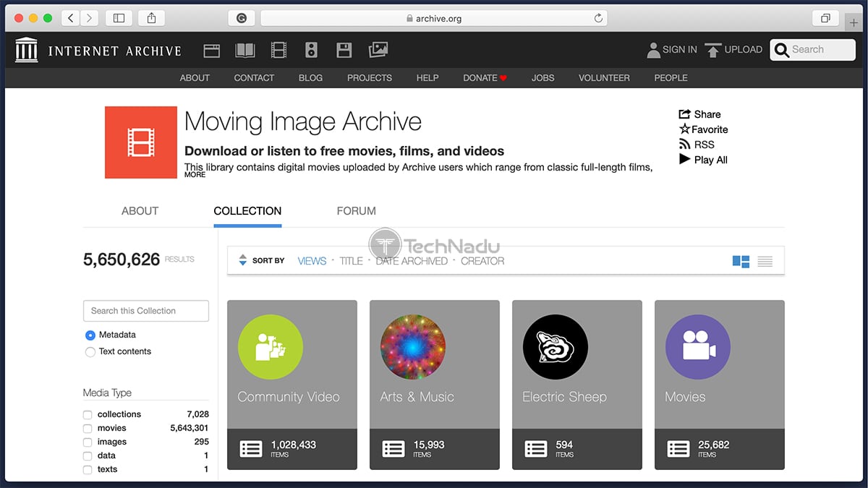This screenshot has width=868, height=488.
Task: Sort results by DATE ARCHIVED
Action: pyautogui.click(x=412, y=261)
